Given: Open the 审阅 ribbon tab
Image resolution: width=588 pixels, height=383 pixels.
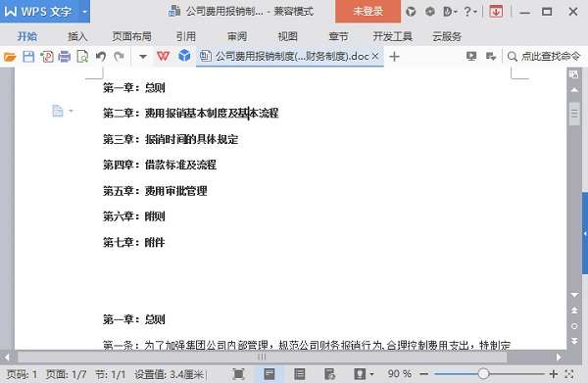Looking at the screenshot, I should point(237,36).
